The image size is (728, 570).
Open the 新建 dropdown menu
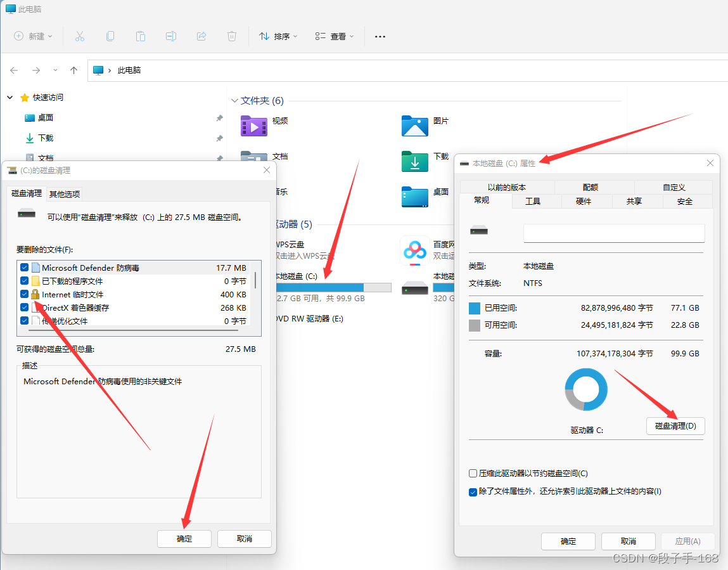(x=33, y=36)
